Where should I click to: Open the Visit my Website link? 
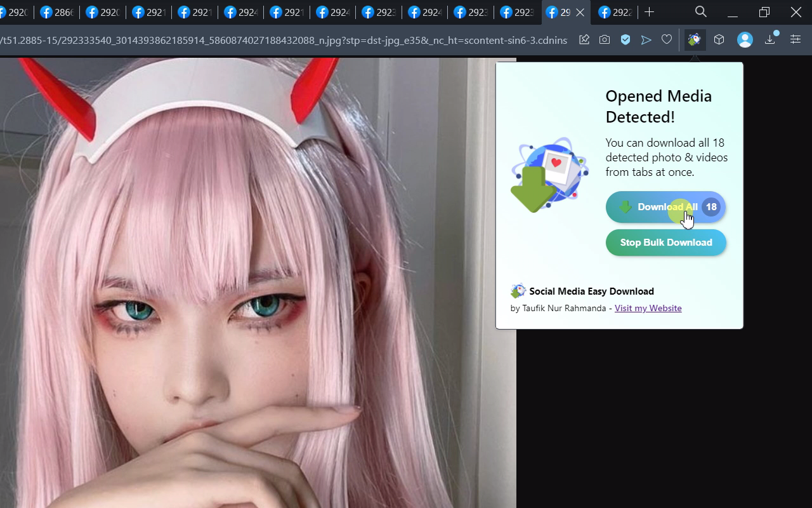[x=648, y=308]
